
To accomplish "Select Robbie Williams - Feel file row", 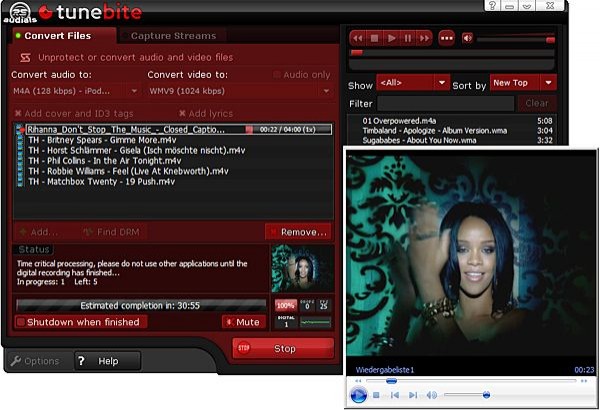I will click(128, 171).
